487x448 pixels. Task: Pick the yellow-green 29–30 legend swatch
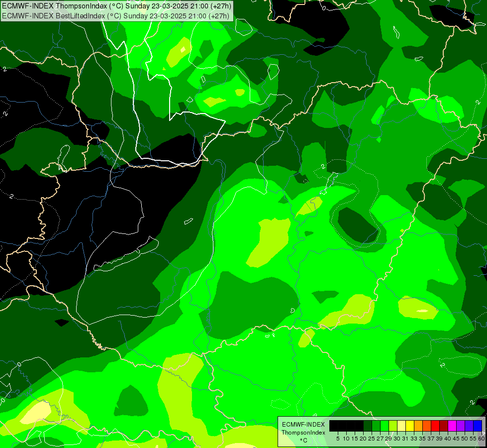(x=393, y=426)
